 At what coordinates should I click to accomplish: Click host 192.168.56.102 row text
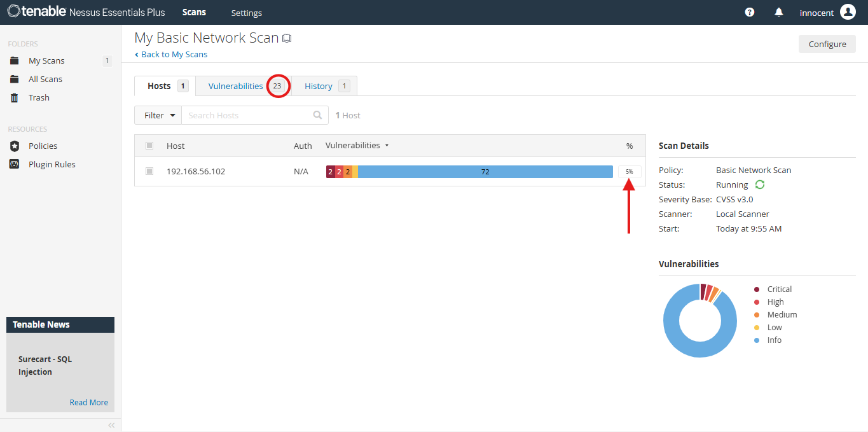coord(196,172)
